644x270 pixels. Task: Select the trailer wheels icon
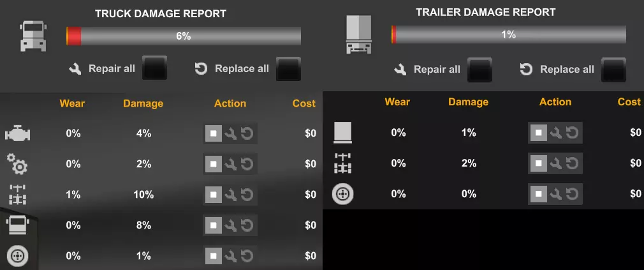tap(342, 194)
